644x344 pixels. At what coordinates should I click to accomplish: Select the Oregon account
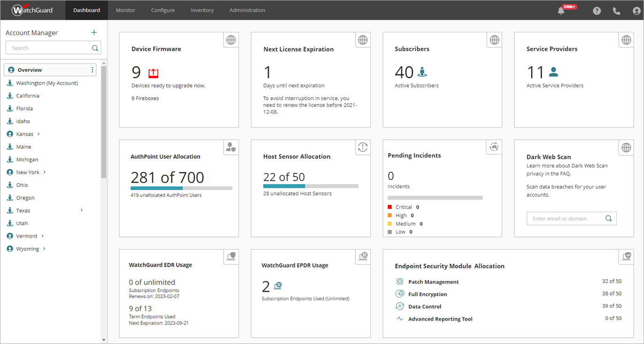[25, 198]
